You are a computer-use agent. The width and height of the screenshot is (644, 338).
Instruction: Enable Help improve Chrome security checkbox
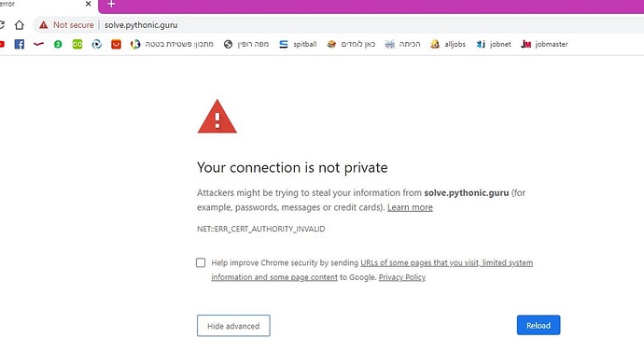201,263
